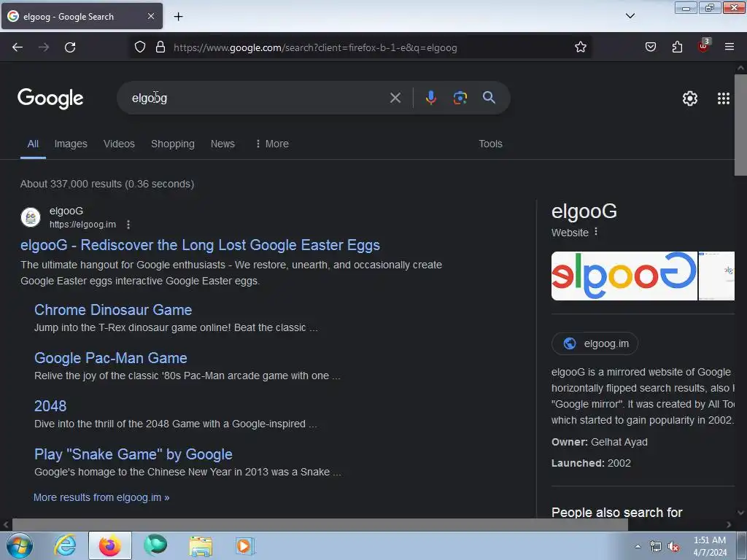The image size is (747, 560).
Task: Open the search Tools options
Action: point(490,144)
